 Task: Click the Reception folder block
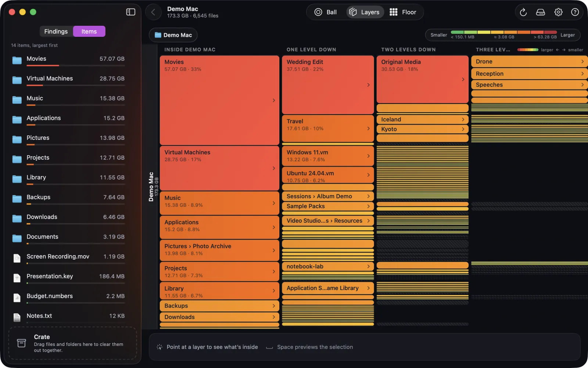529,74
